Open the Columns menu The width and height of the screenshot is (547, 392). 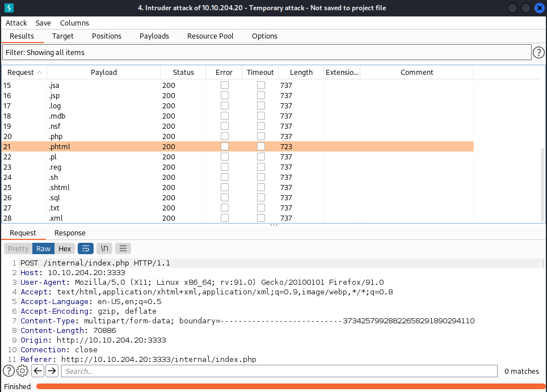tap(74, 23)
